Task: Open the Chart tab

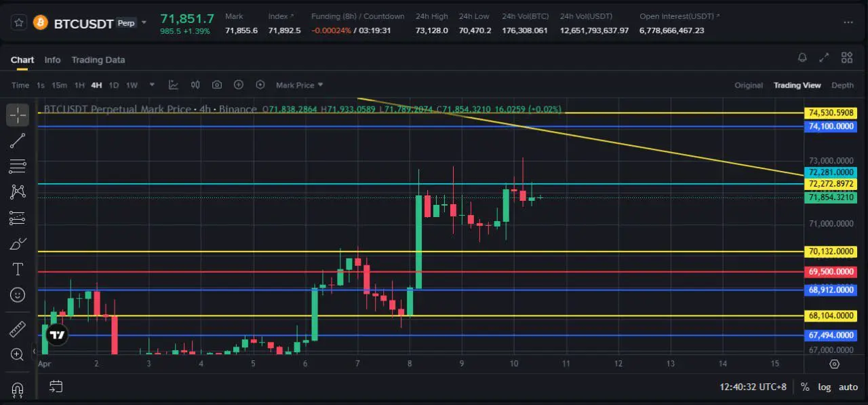Action: 22,60
